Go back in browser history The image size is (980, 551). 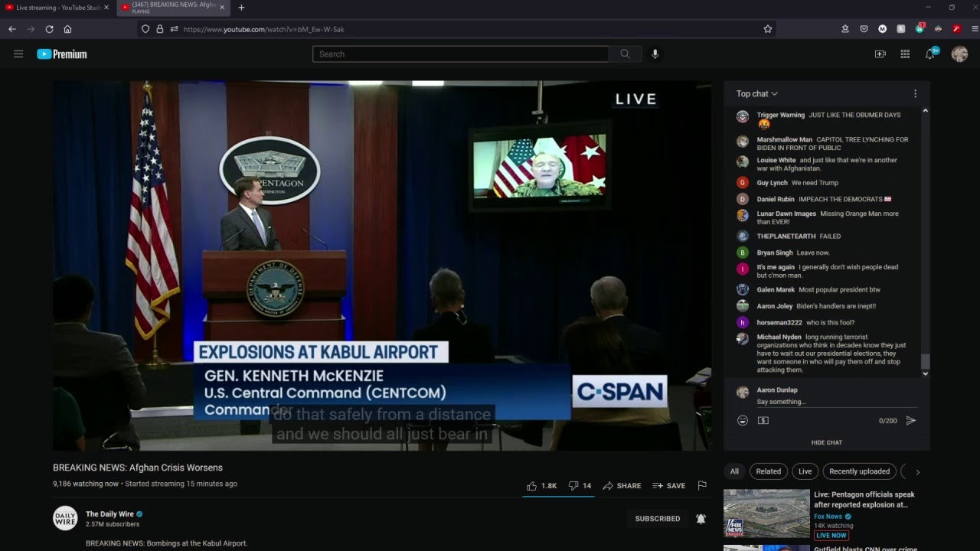click(x=12, y=29)
